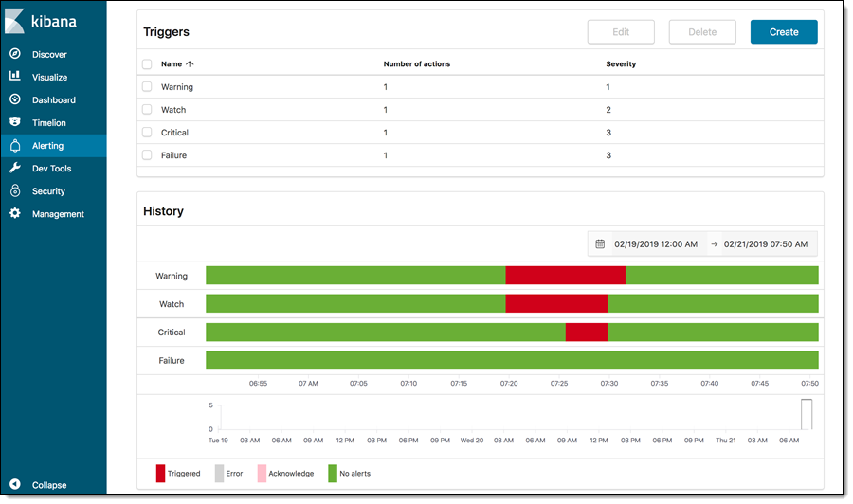Click the red segment in Critical history bar

point(587,333)
